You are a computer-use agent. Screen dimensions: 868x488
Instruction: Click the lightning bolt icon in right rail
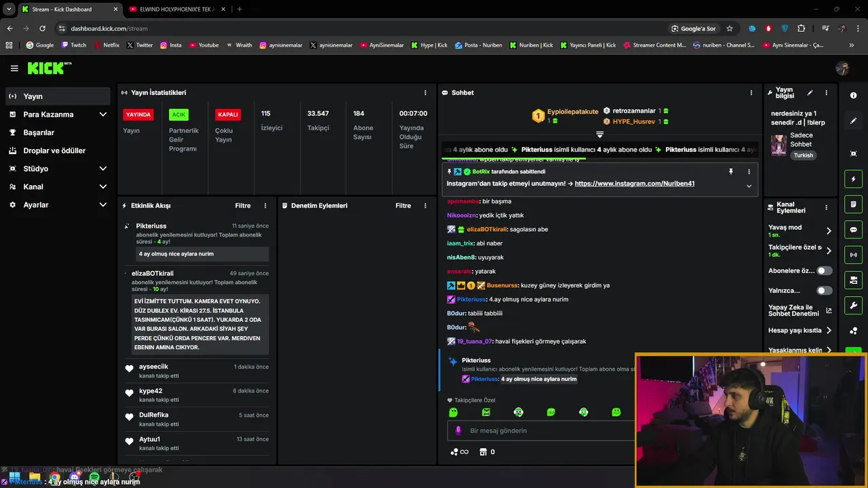click(x=853, y=179)
